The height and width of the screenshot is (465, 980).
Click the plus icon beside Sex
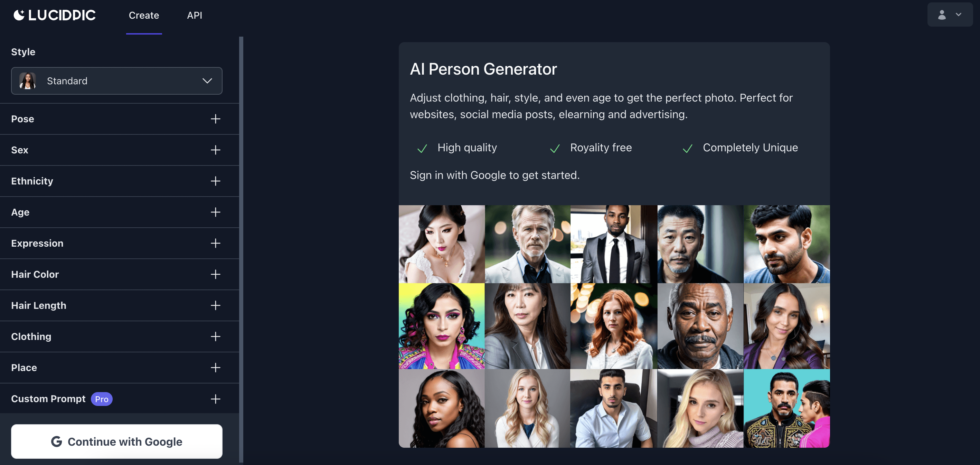[215, 150]
